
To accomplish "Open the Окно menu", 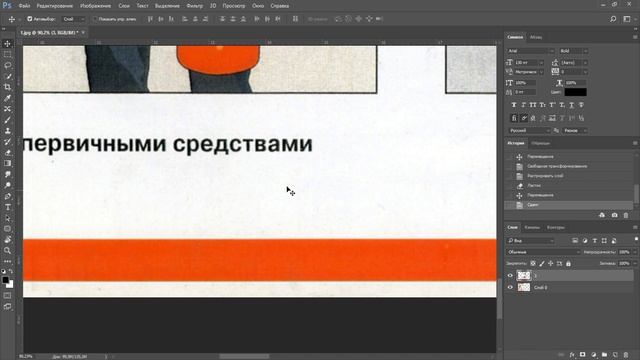I will click(x=258, y=6).
